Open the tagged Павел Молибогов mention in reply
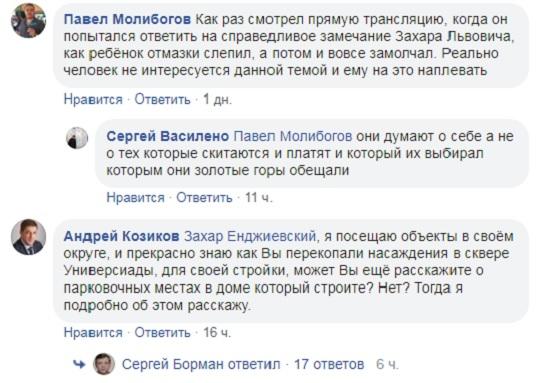This screenshot has width=540, height=383. click(293, 136)
